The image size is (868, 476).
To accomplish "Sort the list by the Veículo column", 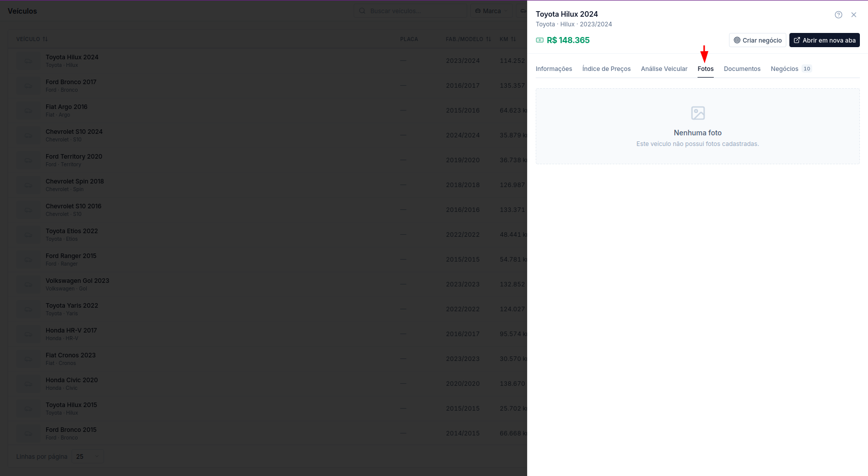I will [x=32, y=39].
